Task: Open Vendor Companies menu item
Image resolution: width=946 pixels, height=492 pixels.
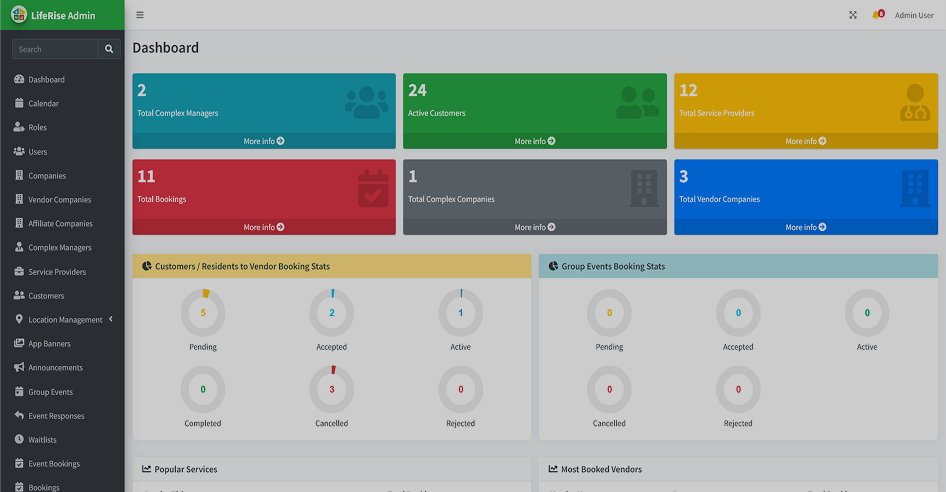Action: click(x=62, y=199)
